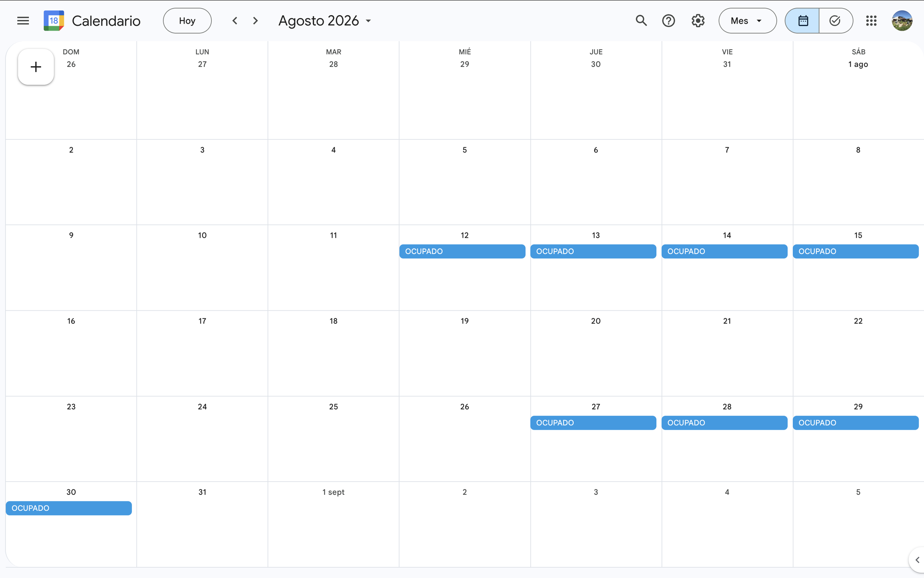
Task: Open the OCUPADO event on August 30
Action: pos(69,508)
